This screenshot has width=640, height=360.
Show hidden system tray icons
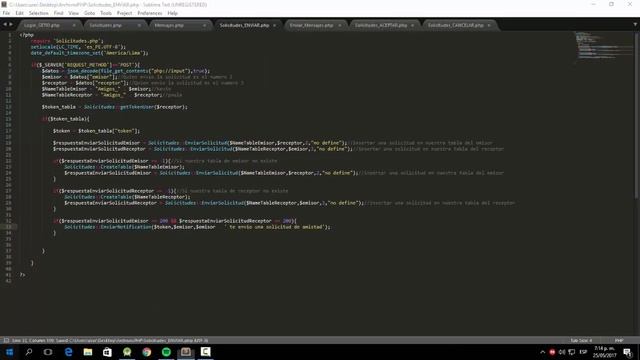[542, 352]
